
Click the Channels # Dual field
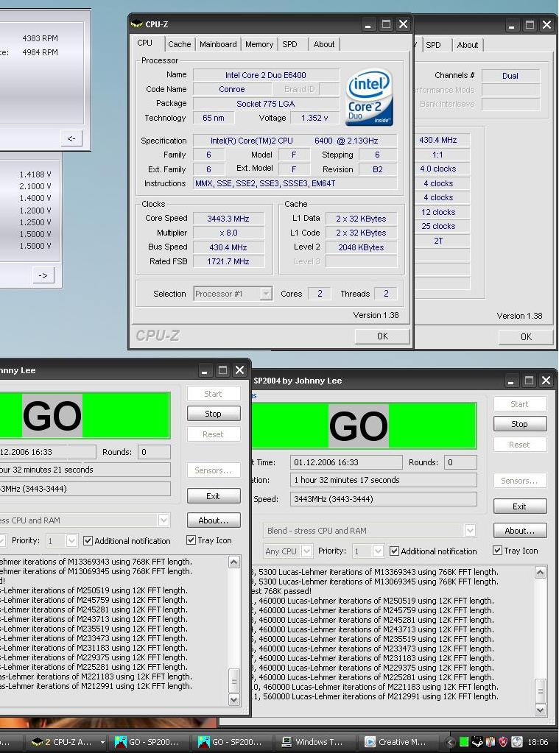[x=510, y=76]
